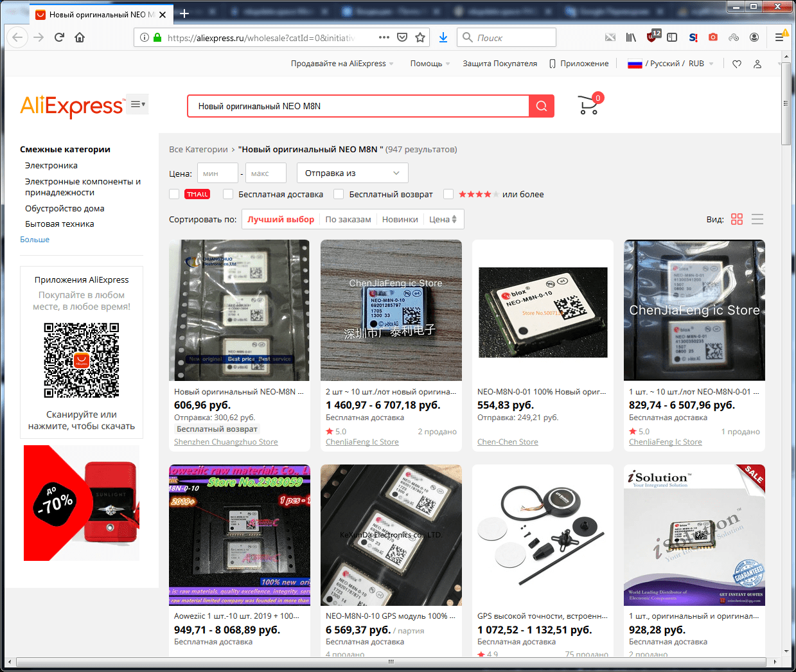The image size is (796, 672).
Task: Switch to list view layout
Action: (757, 219)
